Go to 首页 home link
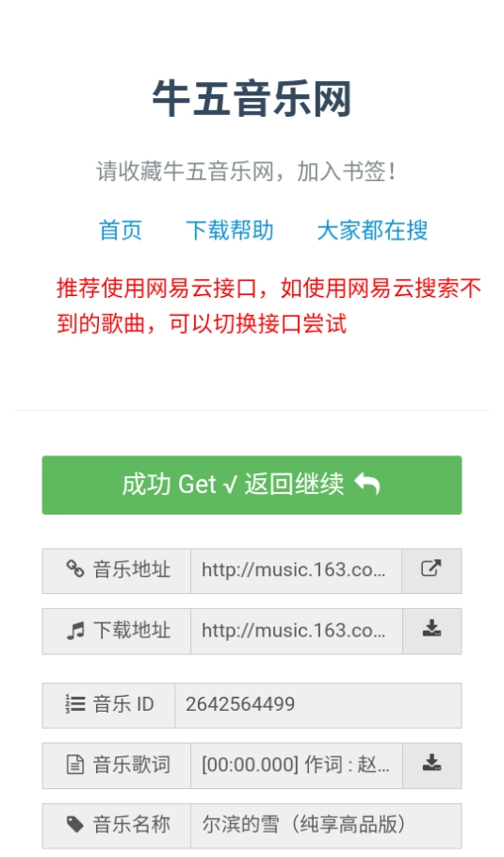This screenshot has height=857, width=504. click(x=121, y=230)
